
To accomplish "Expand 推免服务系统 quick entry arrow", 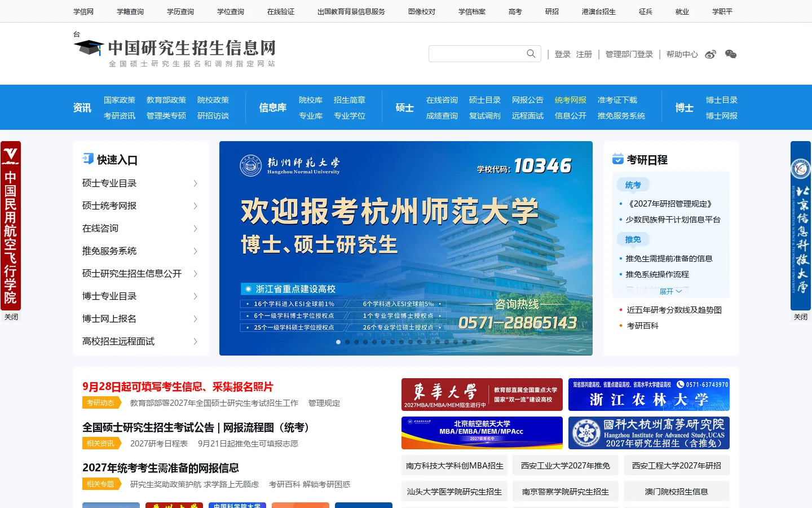I will point(195,251).
